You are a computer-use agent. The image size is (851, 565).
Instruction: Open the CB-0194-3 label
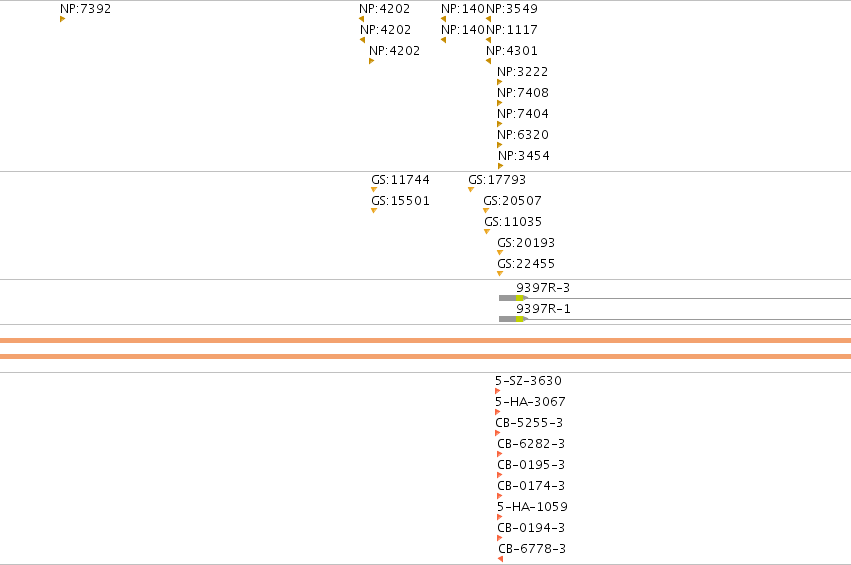[531, 528]
